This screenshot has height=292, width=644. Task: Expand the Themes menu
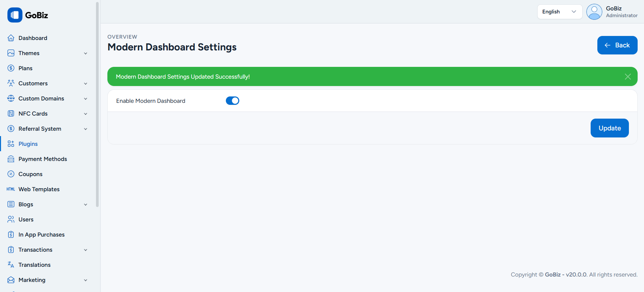click(x=86, y=53)
